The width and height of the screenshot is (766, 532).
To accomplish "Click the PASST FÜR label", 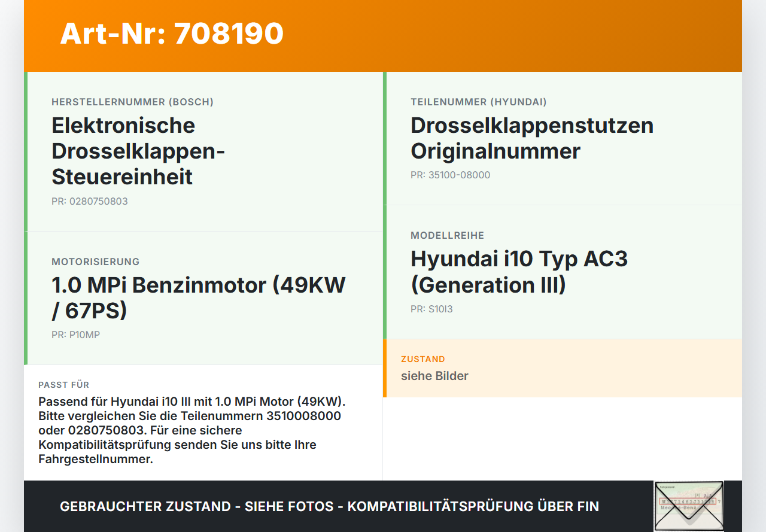I will (63, 385).
